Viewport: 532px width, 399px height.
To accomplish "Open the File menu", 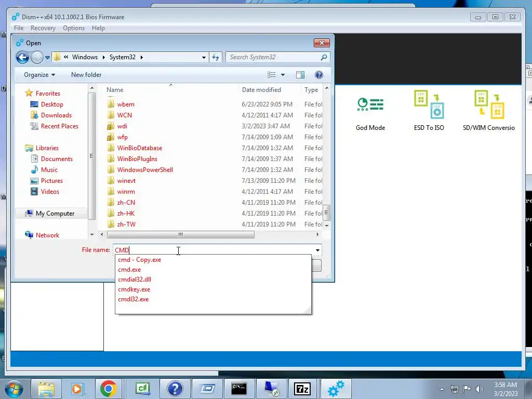I will [x=19, y=28].
